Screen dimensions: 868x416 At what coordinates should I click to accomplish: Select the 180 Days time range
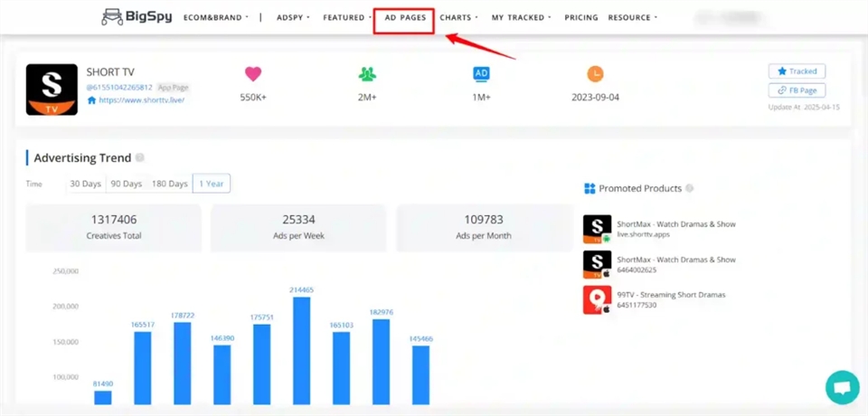pyautogui.click(x=169, y=184)
